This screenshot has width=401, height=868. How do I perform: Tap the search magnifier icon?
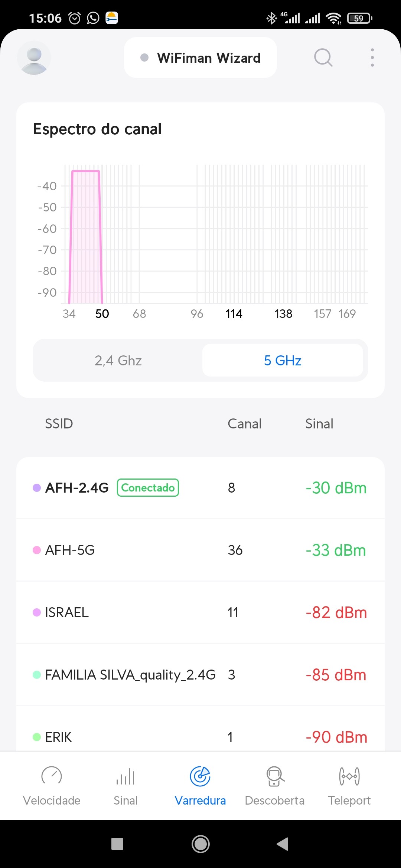tap(323, 58)
